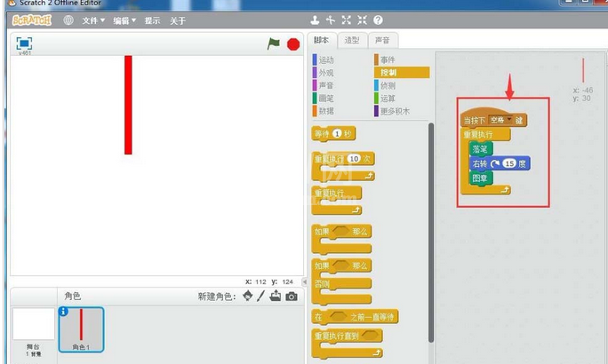The width and height of the screenshot is (608, 364).
Task: Click the green flag to start
Action: (274, 44)
